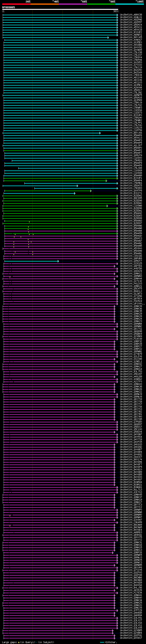Select the UniRef100_P27634 label
Screen dimensions: 146x644
coord(131,593)
